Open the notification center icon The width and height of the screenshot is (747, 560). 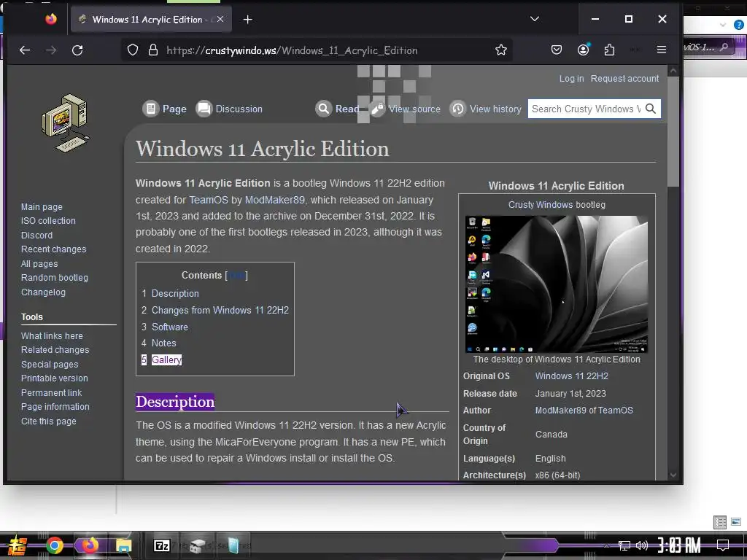[723, 545]
